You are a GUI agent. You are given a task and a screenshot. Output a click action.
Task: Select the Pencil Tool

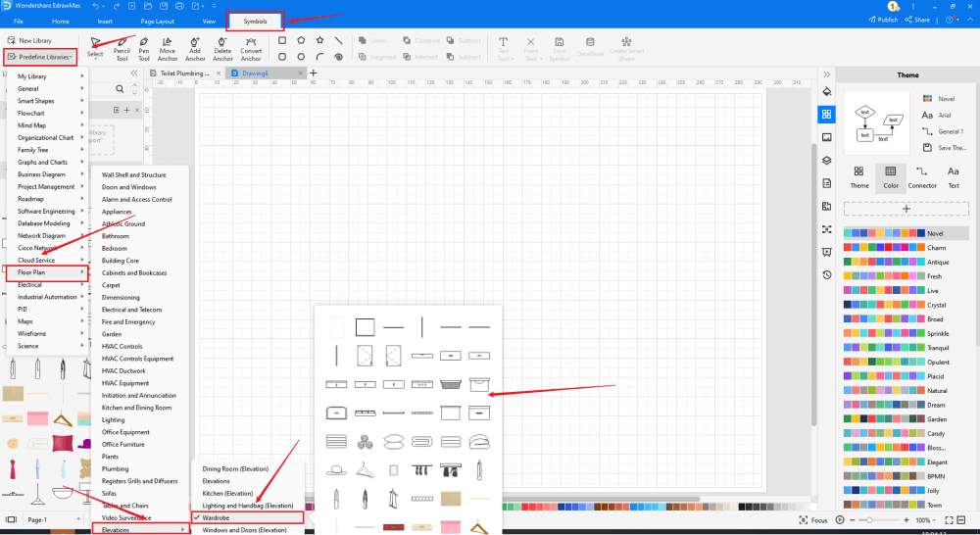pyautogui.click(x=122, y=49)
